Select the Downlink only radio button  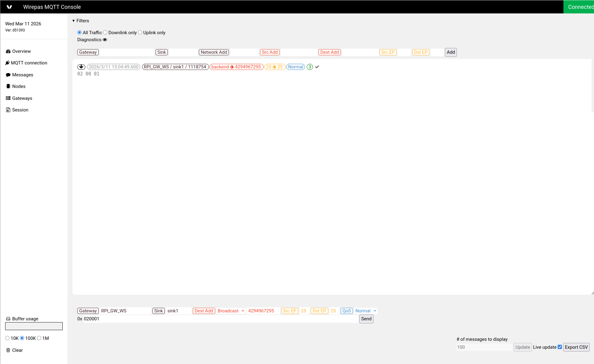pyautogui.click(x=105, y=32)
